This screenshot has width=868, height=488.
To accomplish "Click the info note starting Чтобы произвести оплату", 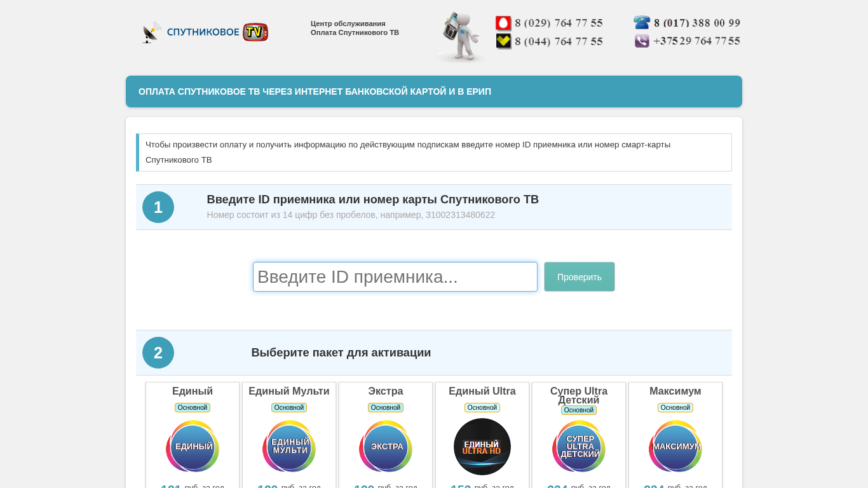I will pyautogui.click(x=434, y=152).
